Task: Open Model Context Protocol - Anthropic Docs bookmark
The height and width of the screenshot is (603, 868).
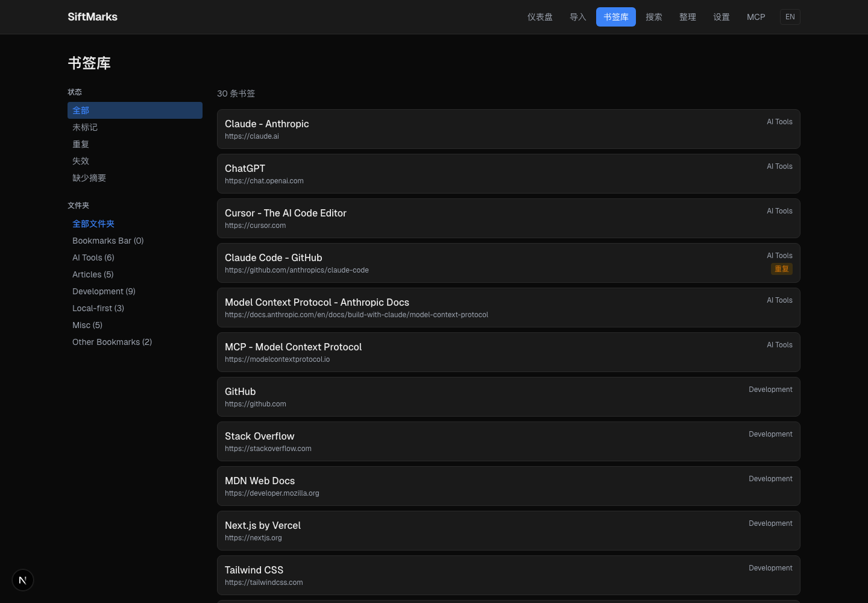Action: (x=509, y=308)
